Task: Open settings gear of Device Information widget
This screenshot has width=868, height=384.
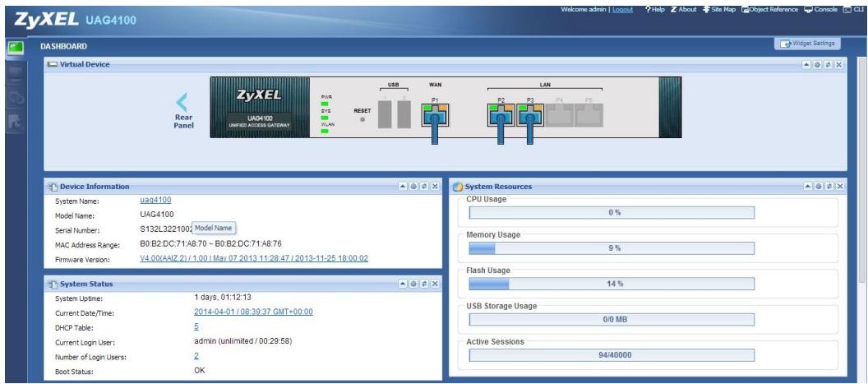Action: pos(413,187)
